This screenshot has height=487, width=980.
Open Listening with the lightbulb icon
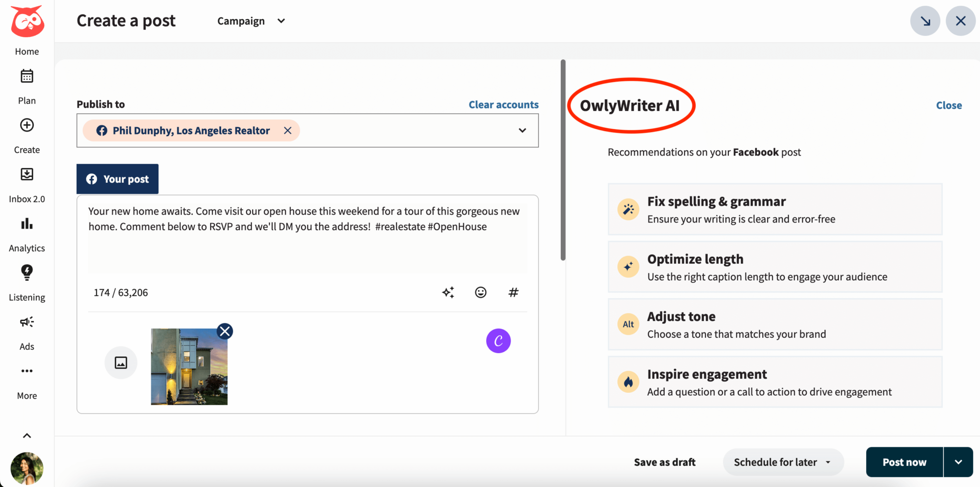tap(27, 273)
